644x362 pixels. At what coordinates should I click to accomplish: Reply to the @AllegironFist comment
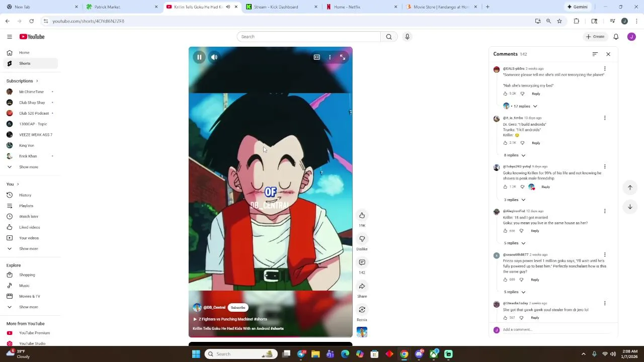(535, 231)
